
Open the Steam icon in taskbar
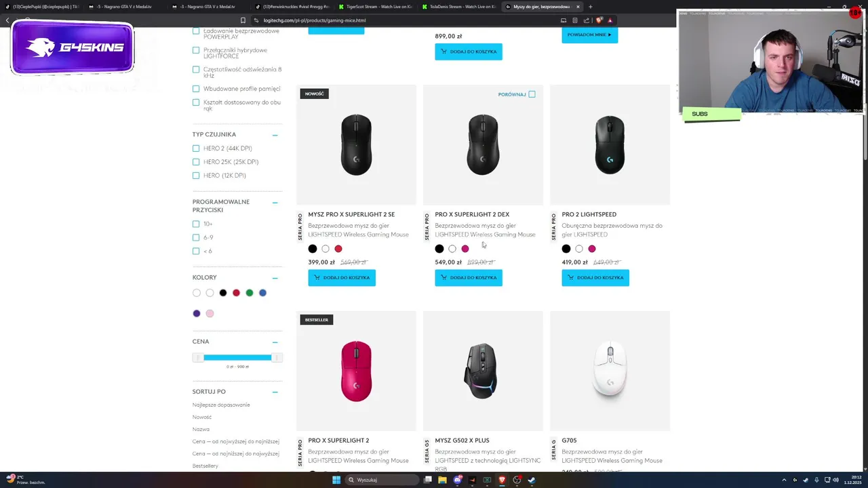(532, 480)
